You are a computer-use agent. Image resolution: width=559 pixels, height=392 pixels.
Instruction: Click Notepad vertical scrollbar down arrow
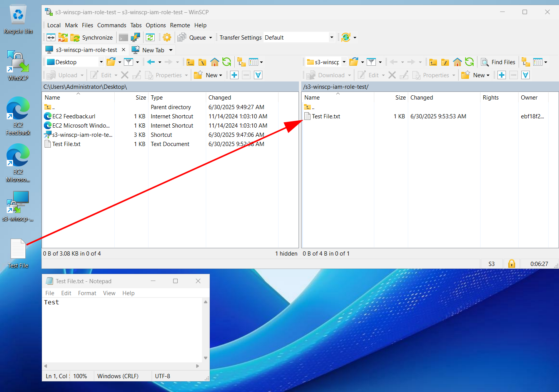(205, 358)
